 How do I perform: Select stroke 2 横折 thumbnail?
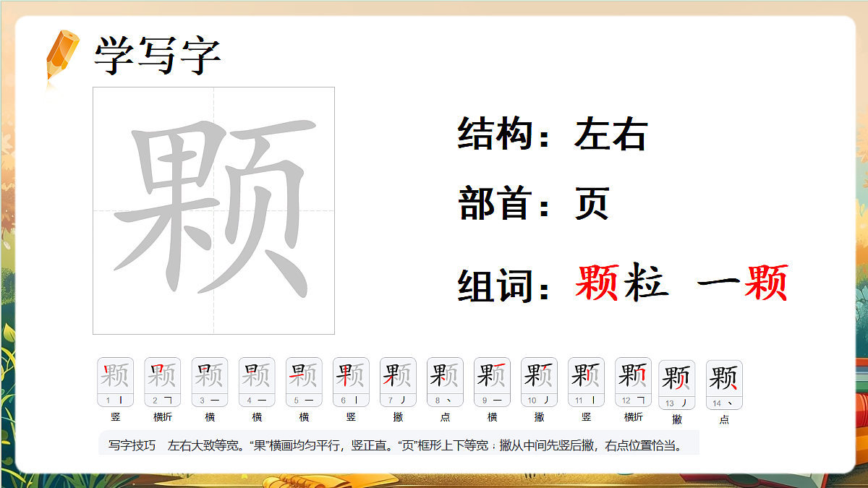click(x=163, y=382)
